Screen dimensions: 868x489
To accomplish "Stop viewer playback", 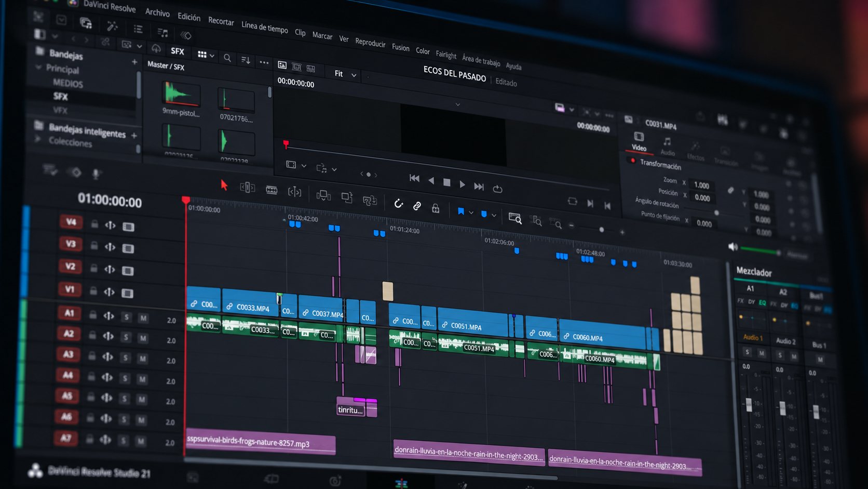I will [446, 182].
